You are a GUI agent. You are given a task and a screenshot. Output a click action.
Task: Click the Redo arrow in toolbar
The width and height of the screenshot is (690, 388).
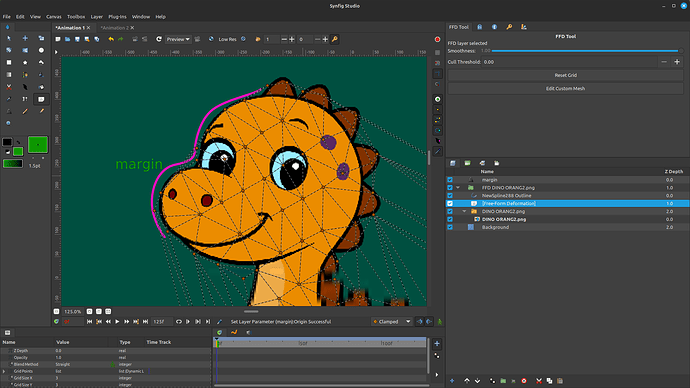pyautogui.click(x=121, y=39)
